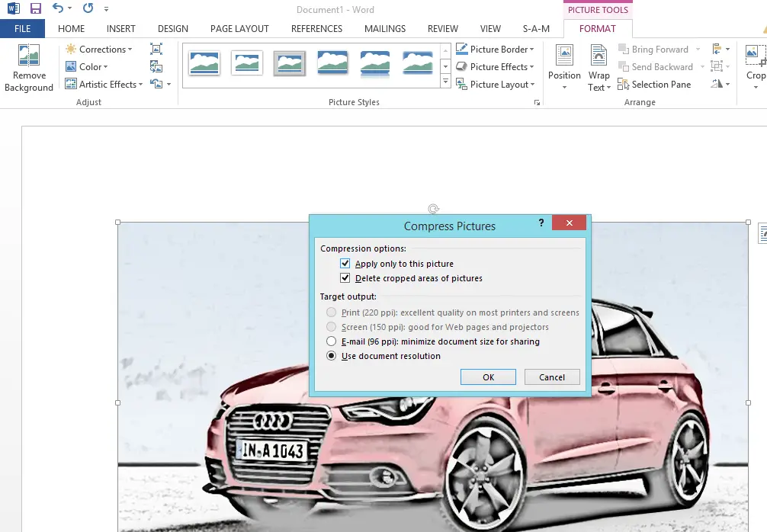Open the Artistic Effects dropdown
This screenshot has height=532, width=767.
pyautogui.click(x=104, y=85)
